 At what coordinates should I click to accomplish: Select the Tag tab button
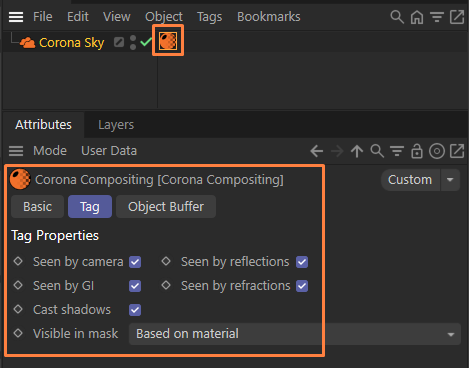tap(90, 207)
